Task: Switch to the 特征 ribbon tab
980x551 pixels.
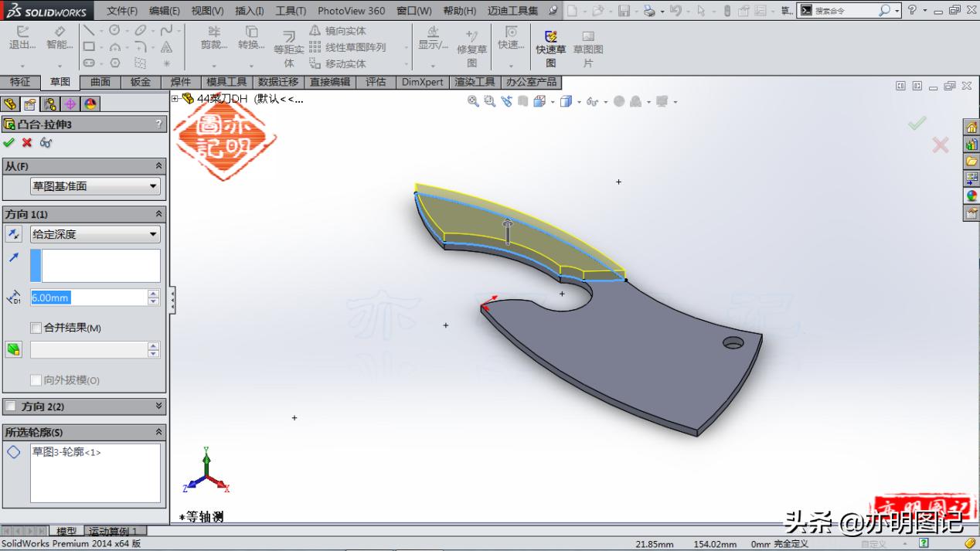Action: coord(22,82)
